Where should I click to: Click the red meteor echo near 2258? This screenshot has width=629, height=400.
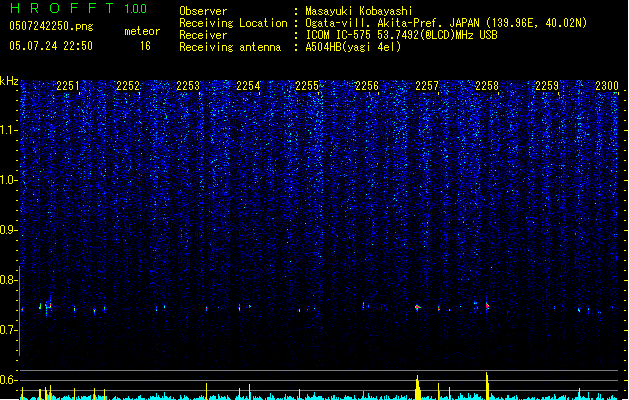487,306
